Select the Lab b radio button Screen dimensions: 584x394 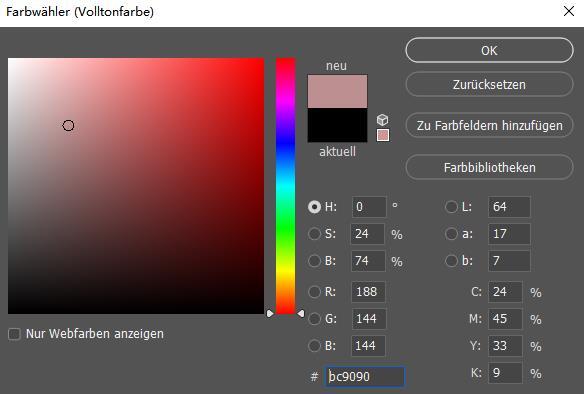[451, 261]
